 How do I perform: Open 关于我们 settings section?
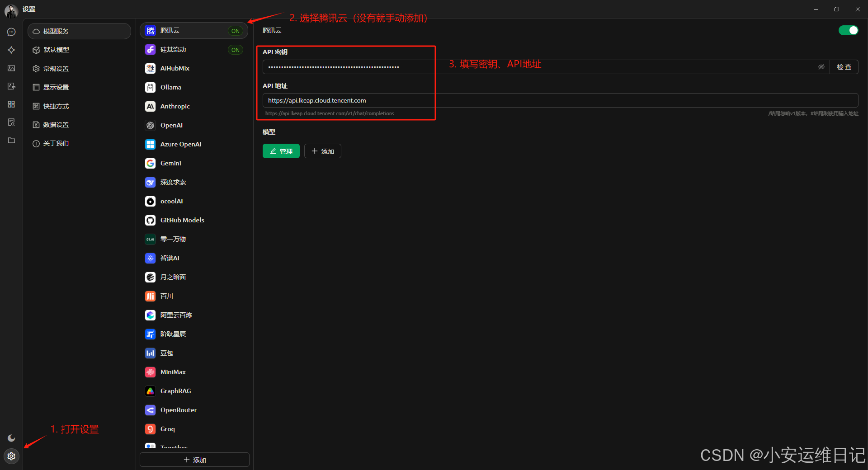[x=79, y=143]
